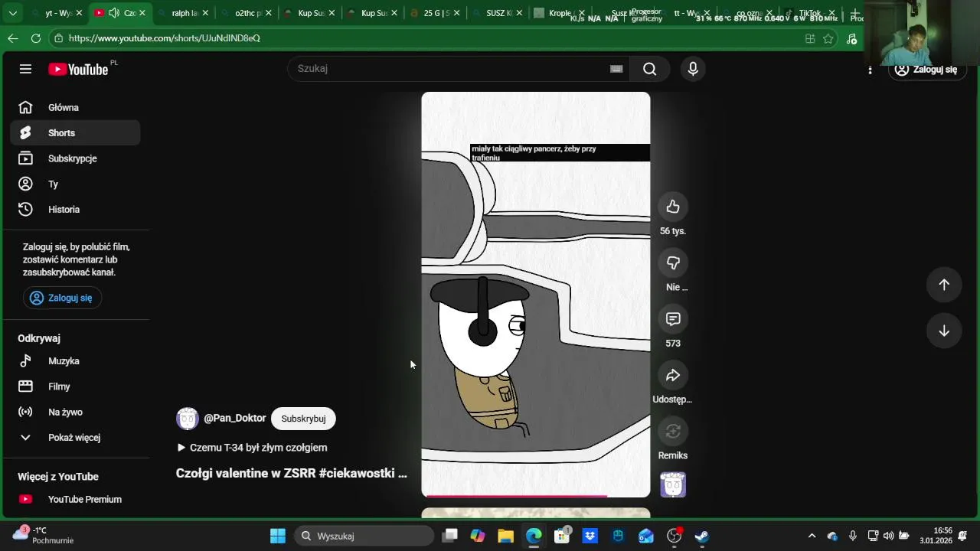Screen dimensions: 980x551
Task: Bookmark this page with the star
Action: 828,38
